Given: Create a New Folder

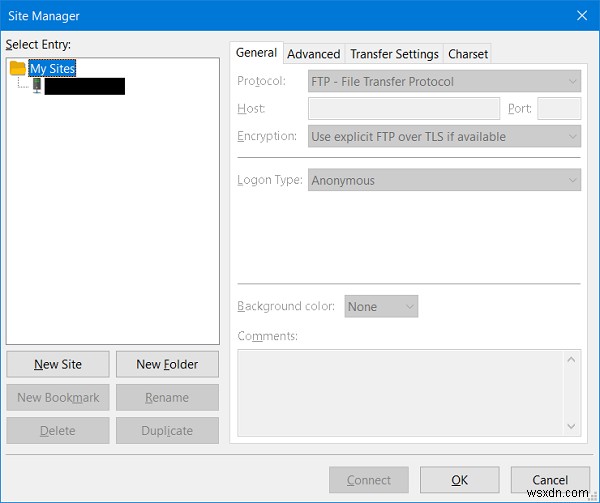Looking at the screenshot, I should (x=167, y=364).
